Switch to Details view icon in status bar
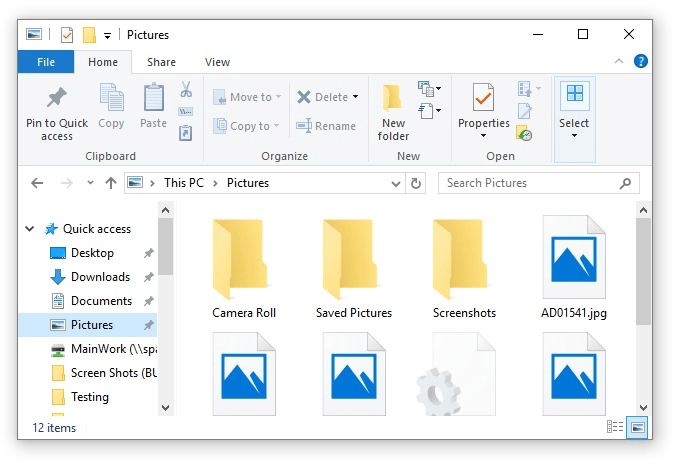 [615, 427]
